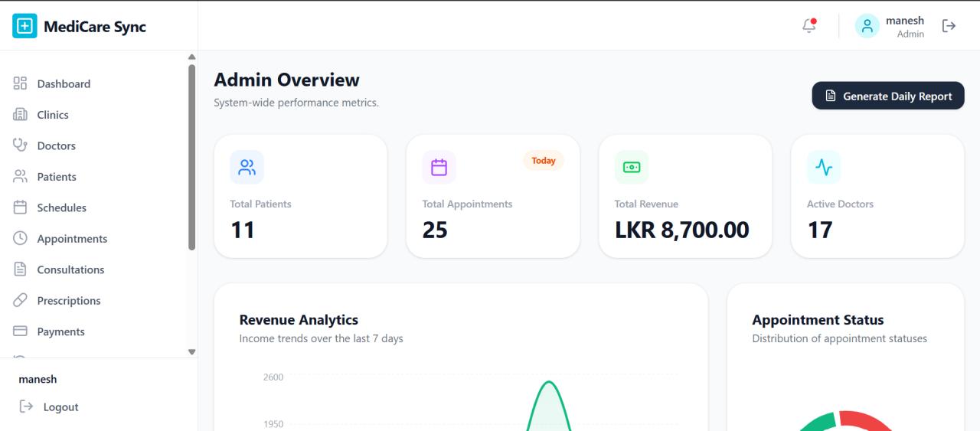
Task: Click Logout at the sidebar bottom
Action: tap(60, 407)
